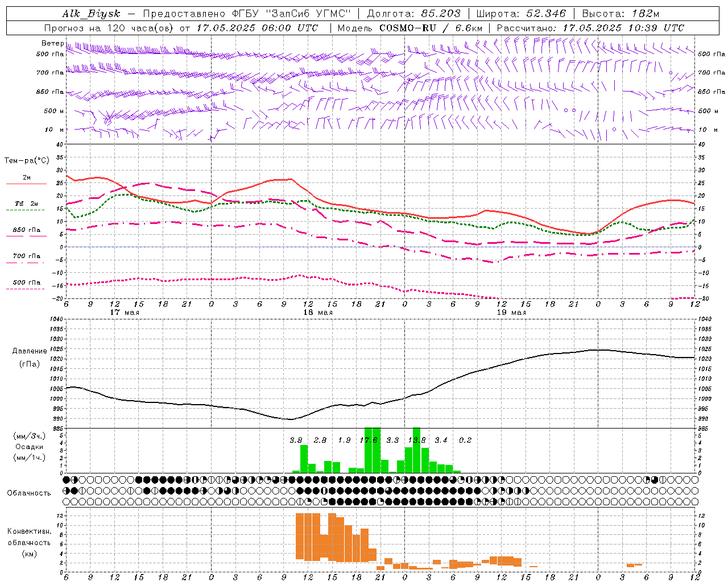Click the 10 м wind level label on left
728x582 pixels.
coord(55,130)
